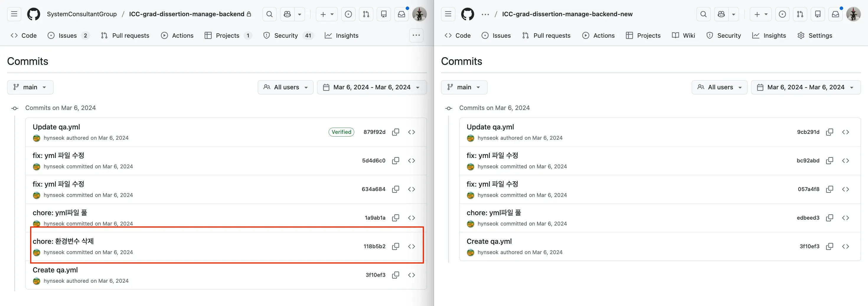This screenshot has height=306, width=868.
Task: Open notifications inbox in the right window
Action: pyautogui.click(x=836, y=14)
